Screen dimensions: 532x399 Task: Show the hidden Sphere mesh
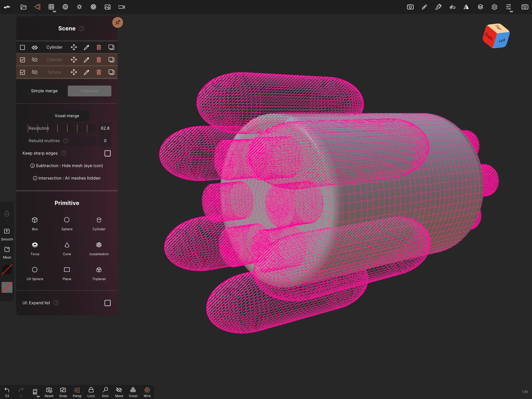[x=35, y=72]
